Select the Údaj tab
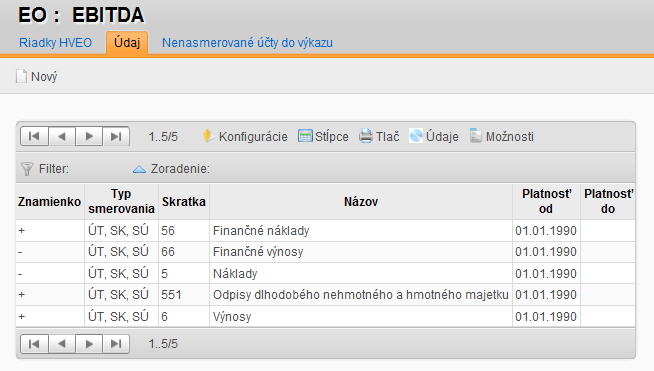 pyautogui.click(x=127, y=43)
